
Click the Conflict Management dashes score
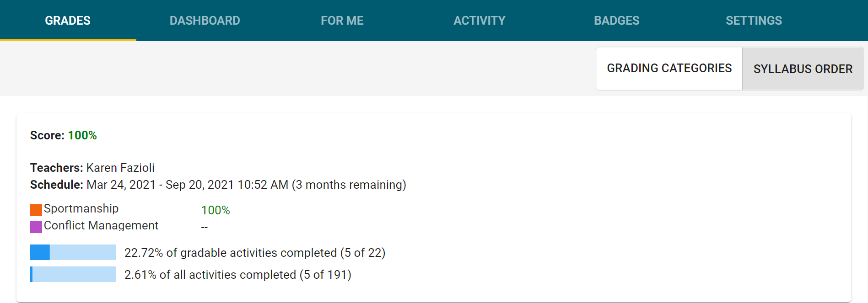(x=204, y=227)
